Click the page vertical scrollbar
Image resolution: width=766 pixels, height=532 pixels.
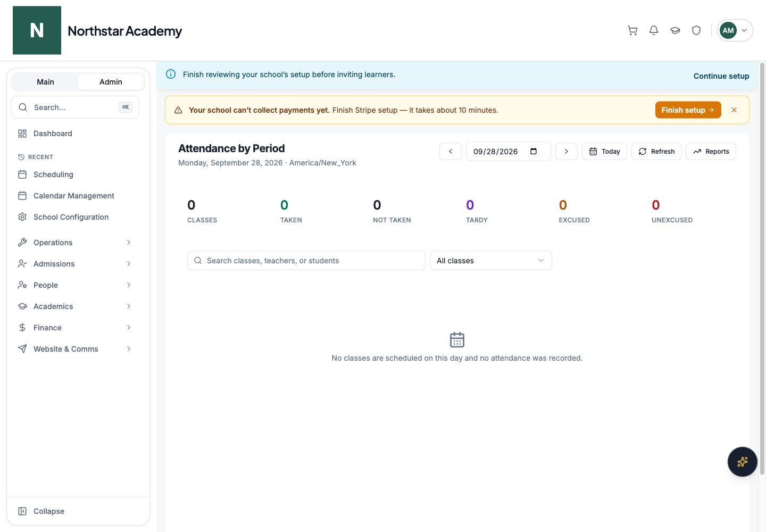pyautogui.click(x=762, y=269)
